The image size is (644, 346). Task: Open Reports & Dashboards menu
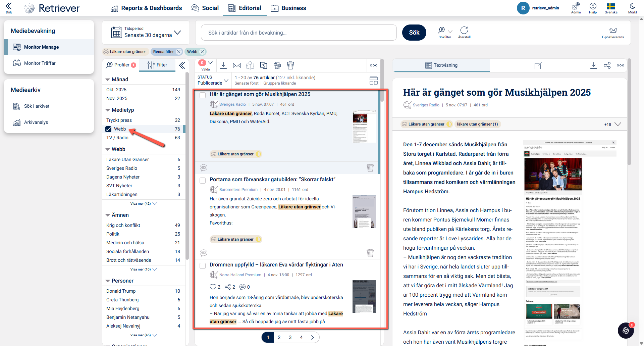click(x=146, y=8)
